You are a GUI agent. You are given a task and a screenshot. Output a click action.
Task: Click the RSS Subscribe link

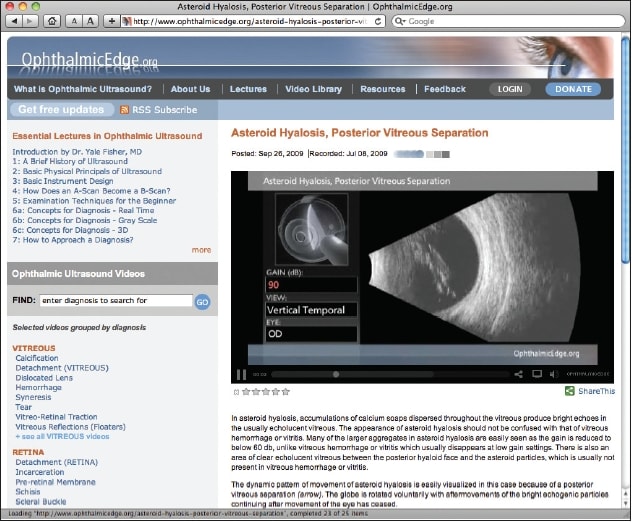165,110
